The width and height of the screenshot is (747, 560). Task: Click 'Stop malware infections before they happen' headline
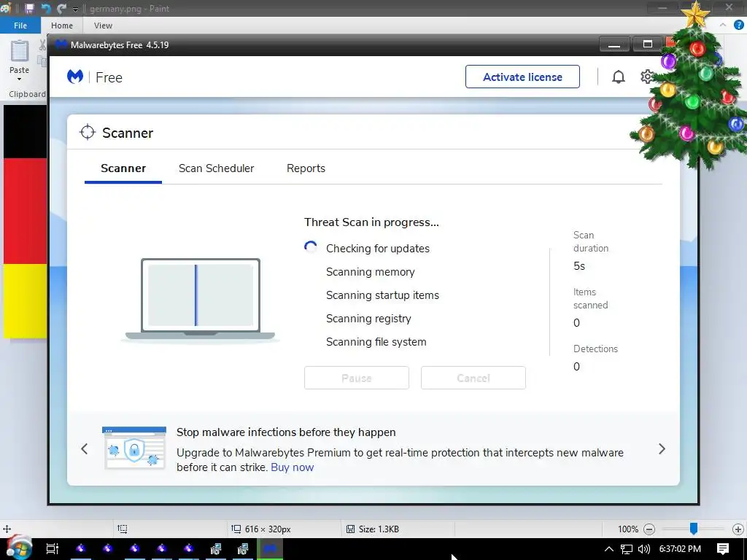286,432
